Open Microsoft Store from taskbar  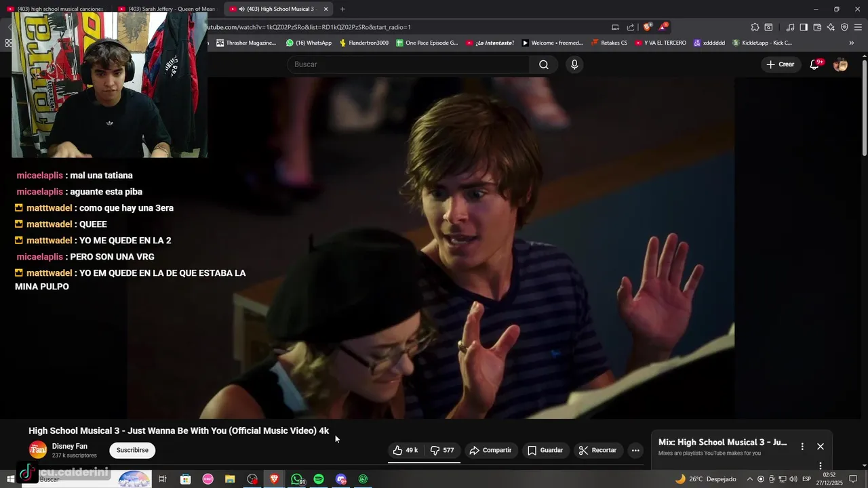pos(185,479)
